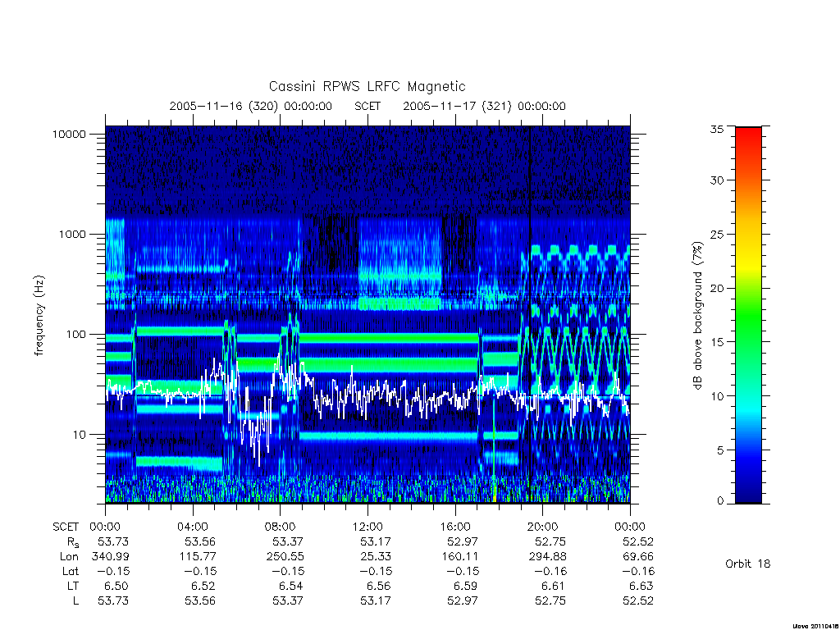This screenshot has width=840, height=630.
Task: Click the "dB above background (7%)" colorbar label
Action: coord(697,316)
